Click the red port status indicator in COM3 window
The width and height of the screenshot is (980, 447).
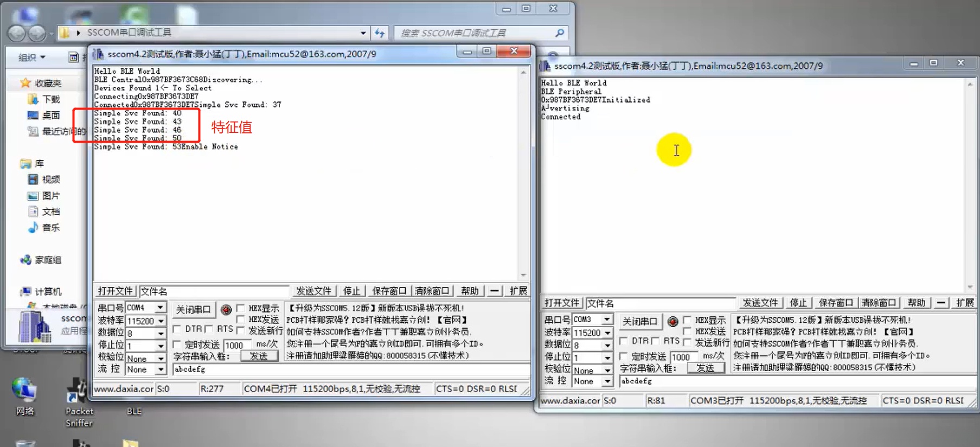tap(673, 322)
